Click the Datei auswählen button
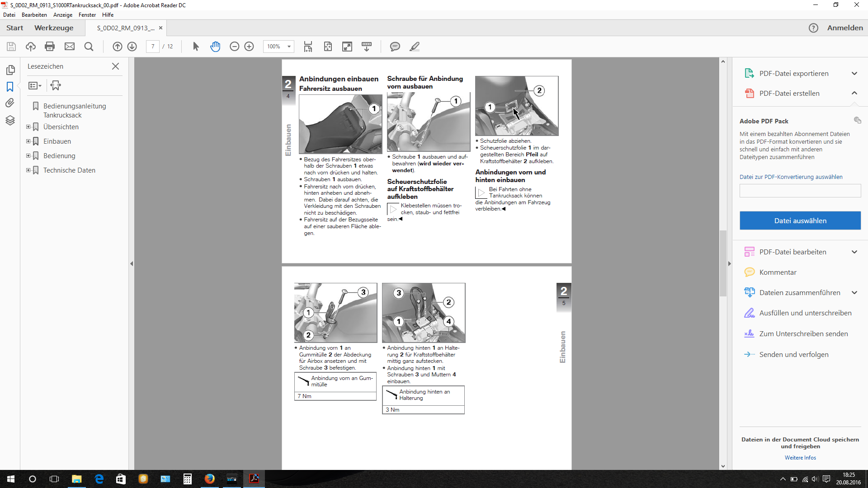Image resolution: width=868 pixels, height=488 pixels. click(800, 221)
